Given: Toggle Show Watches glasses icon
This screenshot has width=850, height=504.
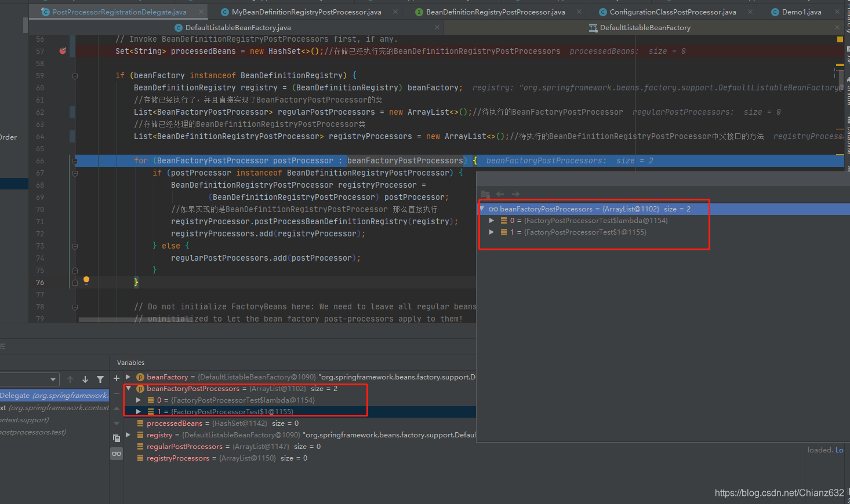Looking at the screenshot, I should click(117, 454).
